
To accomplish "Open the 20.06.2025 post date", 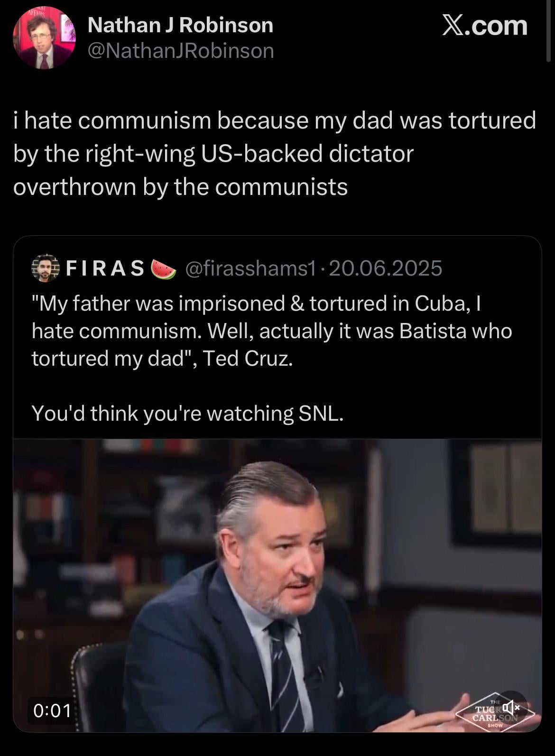I will 385,268.
